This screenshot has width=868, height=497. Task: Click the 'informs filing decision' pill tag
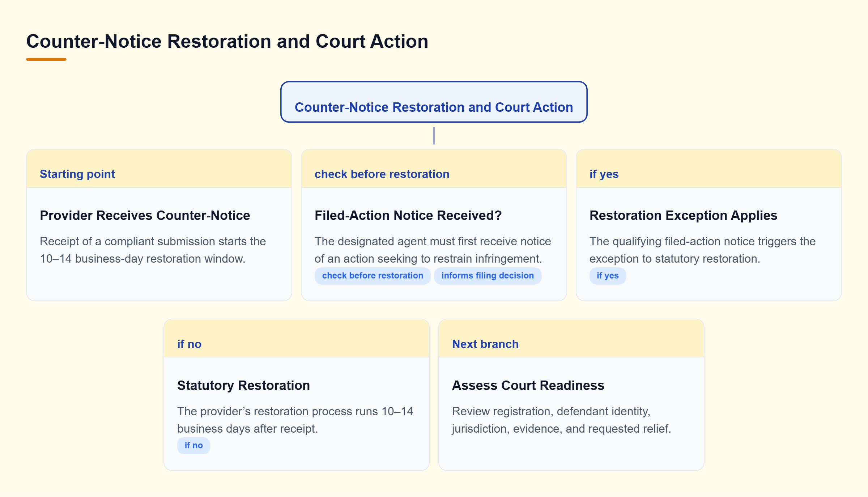coord(488,276)
